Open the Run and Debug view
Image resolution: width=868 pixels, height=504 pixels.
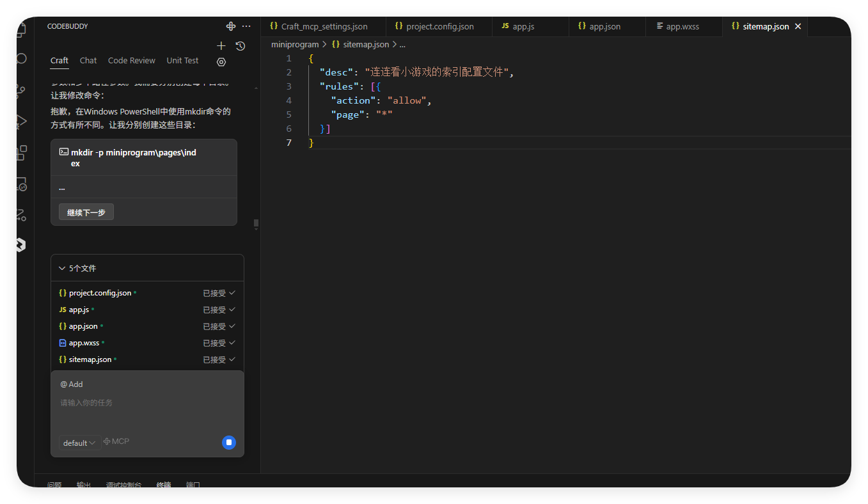(21, 122)
